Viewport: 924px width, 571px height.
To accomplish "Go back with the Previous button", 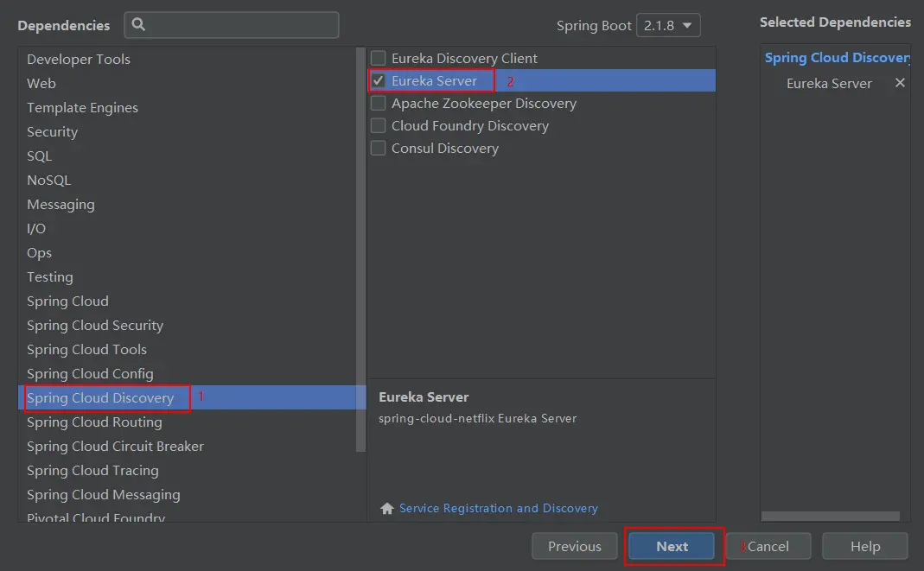I will click(575, 546).
